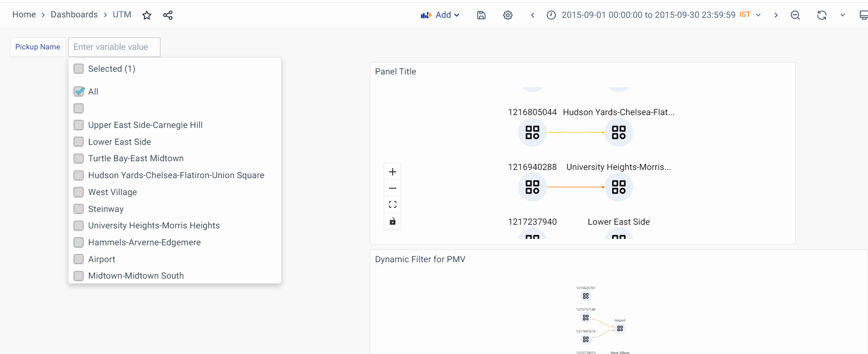Click the Pickup Name variable input
868x354 pixels.
click(x=114, y=47)
